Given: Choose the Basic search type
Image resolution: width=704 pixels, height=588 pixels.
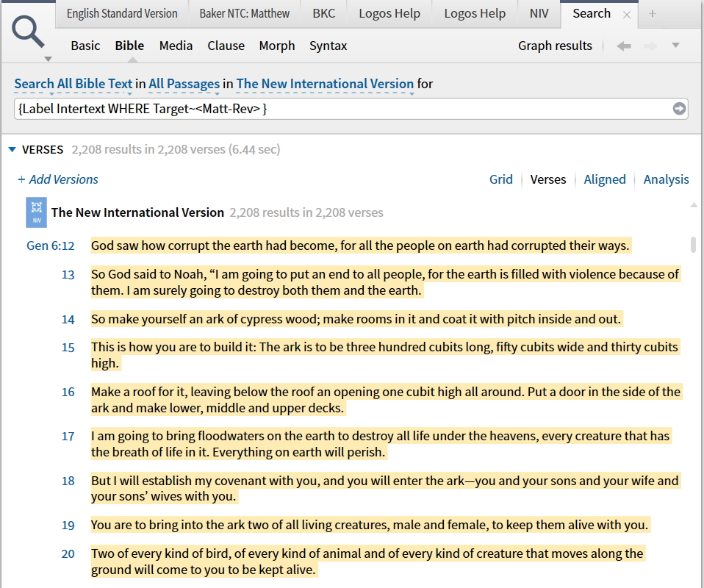Looking at the screenshot, I should point(85,46).
